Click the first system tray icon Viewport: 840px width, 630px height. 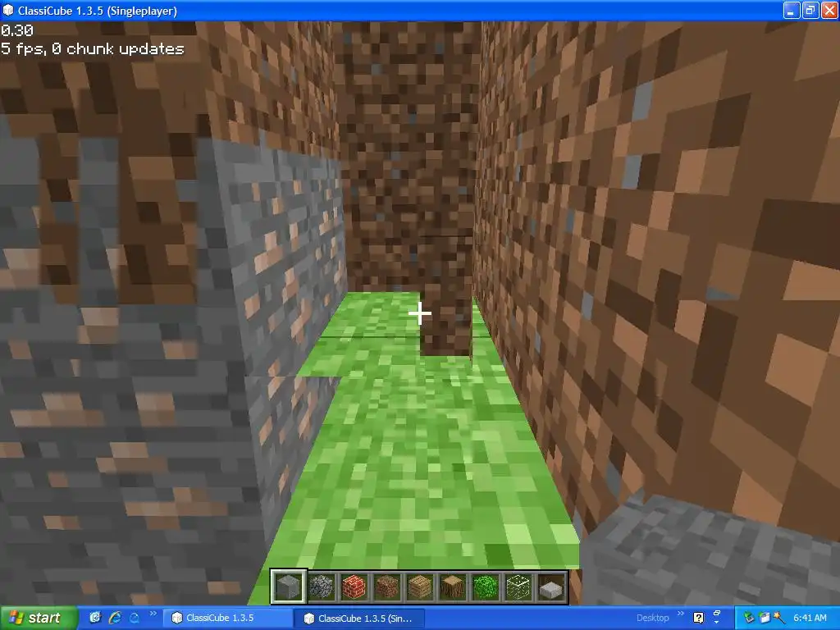[x=749, y=619]
